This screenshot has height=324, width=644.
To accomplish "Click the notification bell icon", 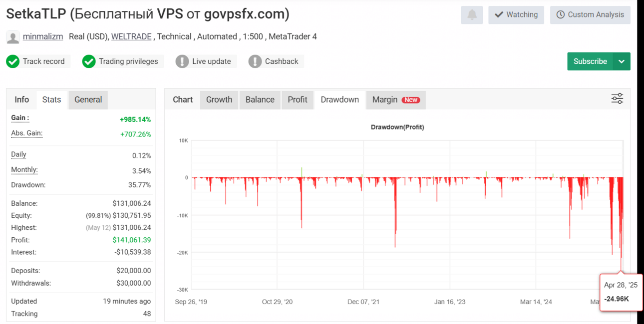I will pos(472,14).
